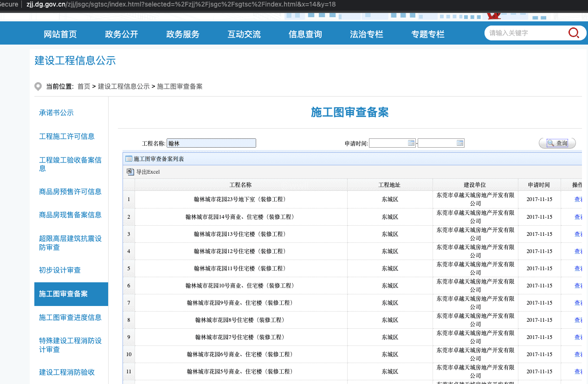Open the 信息查询 navigation item
588x384 pixels.
click(x=305, y=34)
